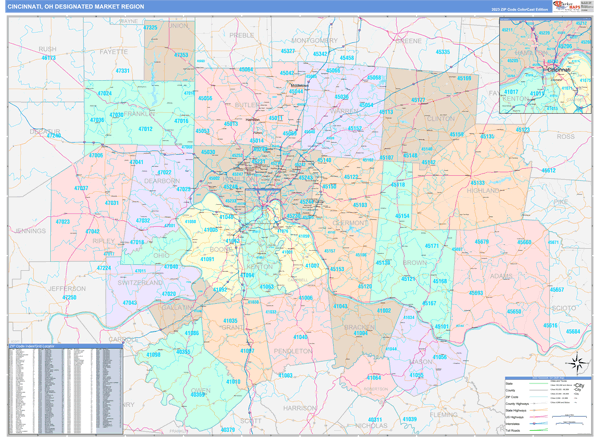600x437 pixels.
Task: Open the ZIP Code index table
Action: 65,389
